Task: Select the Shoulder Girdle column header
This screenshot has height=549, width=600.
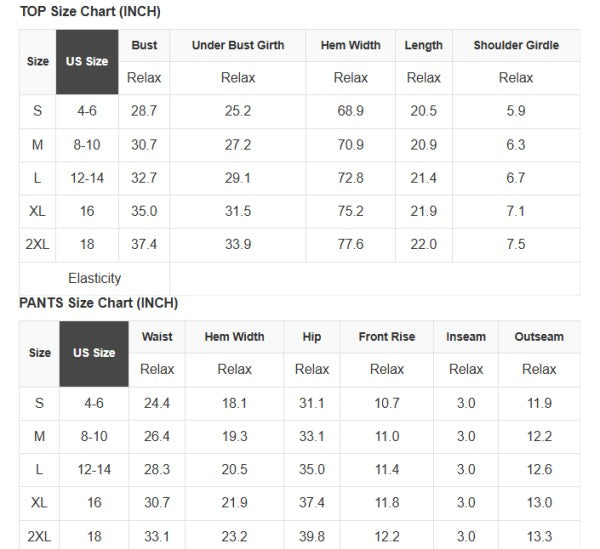Action: click(x=516, y=46)
